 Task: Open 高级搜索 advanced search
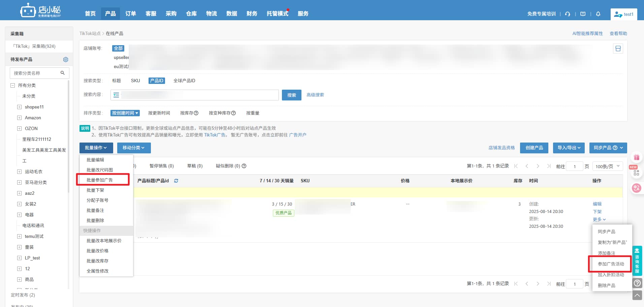pos(315,95)
